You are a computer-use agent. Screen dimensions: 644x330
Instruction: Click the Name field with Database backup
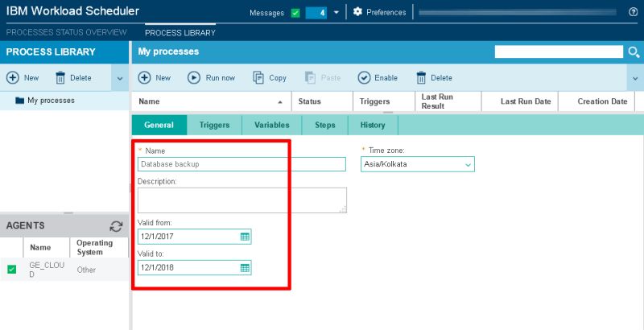[242, 164]
